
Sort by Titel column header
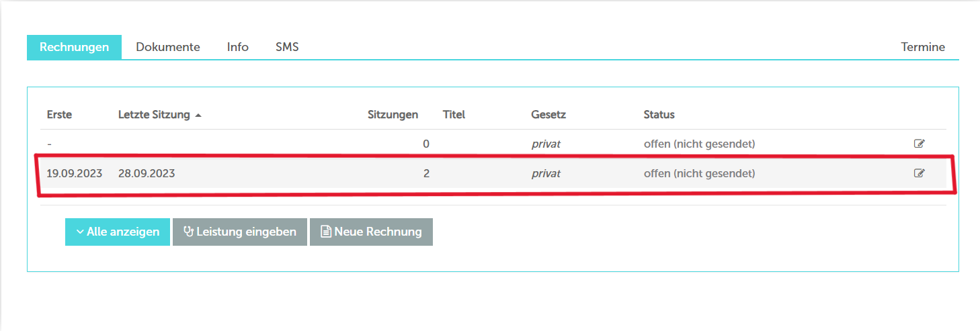click(454, 115)
